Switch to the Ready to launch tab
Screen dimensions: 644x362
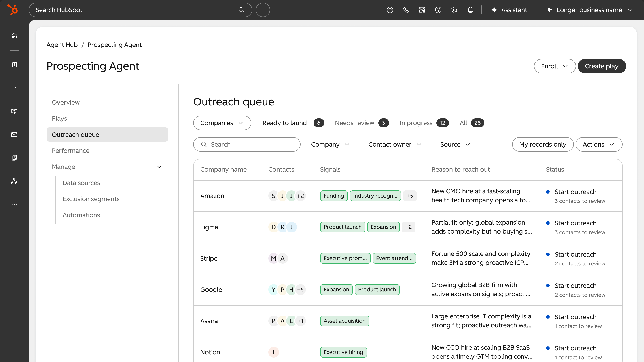(x=293, y=123)
